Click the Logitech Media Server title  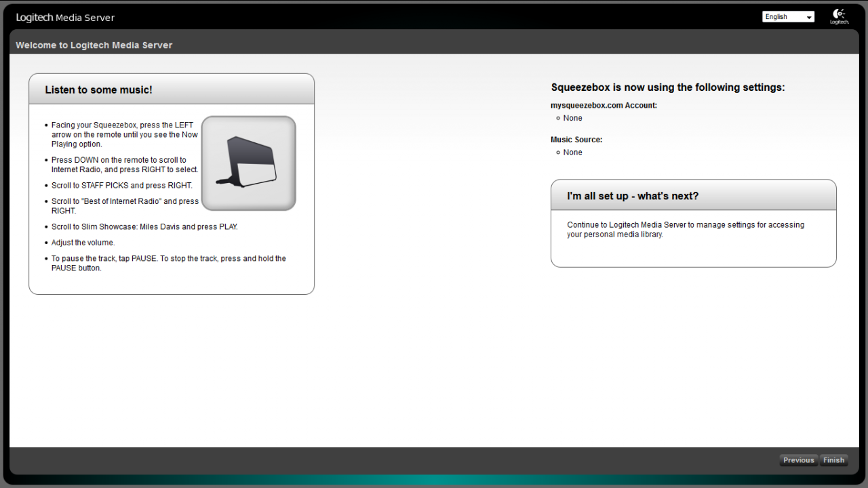66,18
